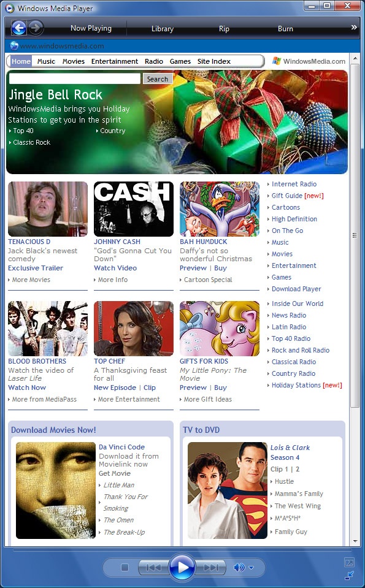This screenshot has width=365, height=588.
Task: Click the Da Vinci Code poster
Action: pos(56,491)
